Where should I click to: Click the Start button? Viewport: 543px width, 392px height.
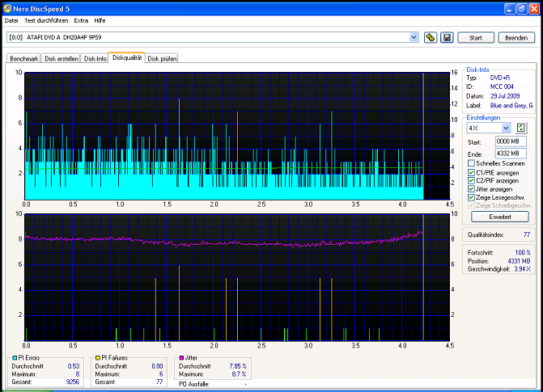[x=476, y=38]
